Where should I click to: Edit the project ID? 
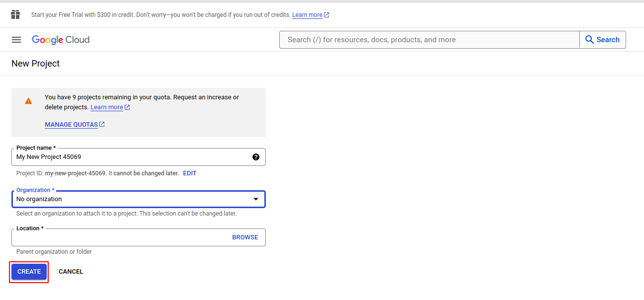190,173
